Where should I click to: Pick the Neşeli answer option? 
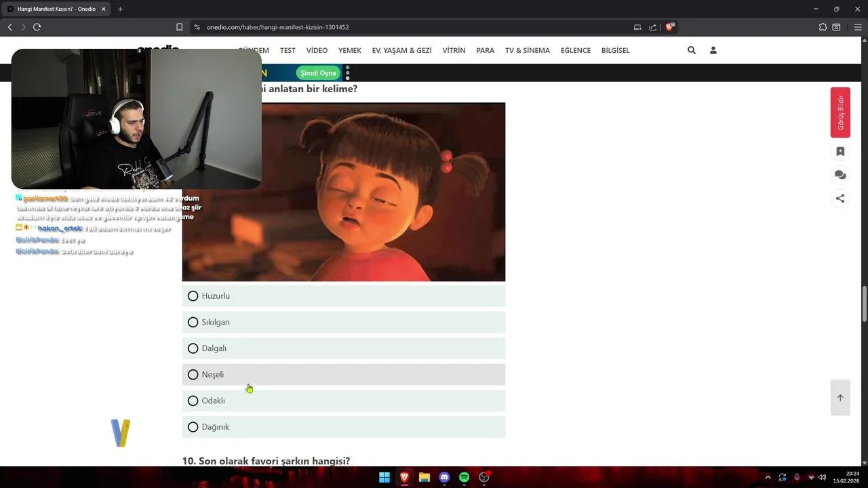[x=343, y=375]
